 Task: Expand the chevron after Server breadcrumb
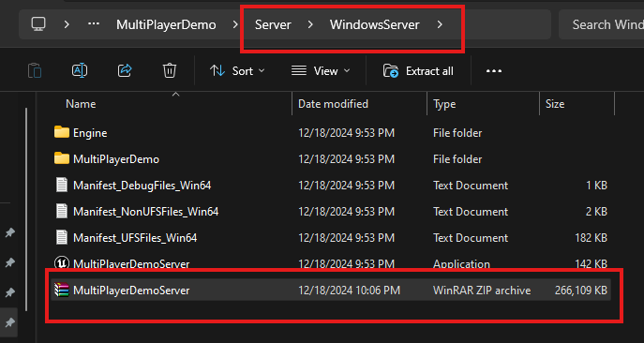tap(310, 24)
